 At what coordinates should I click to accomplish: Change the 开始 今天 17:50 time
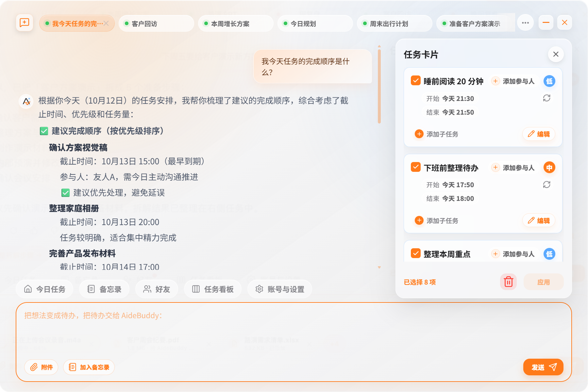(450, 185)
